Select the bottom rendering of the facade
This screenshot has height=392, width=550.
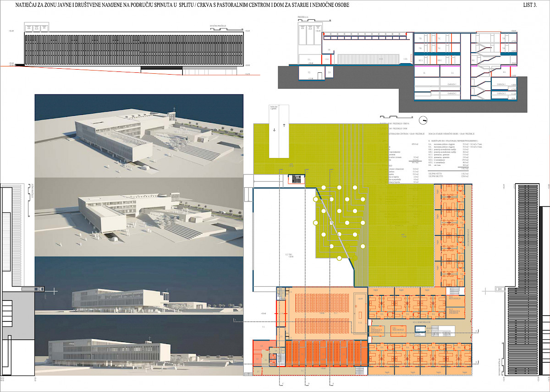[x=139, y=346]
